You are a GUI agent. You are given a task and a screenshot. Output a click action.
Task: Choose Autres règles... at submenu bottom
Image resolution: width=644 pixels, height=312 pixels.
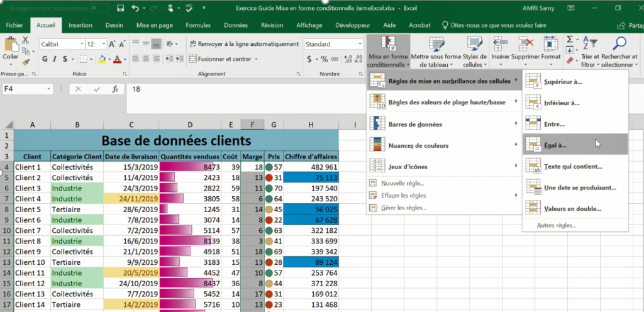(x=556, y=225)
